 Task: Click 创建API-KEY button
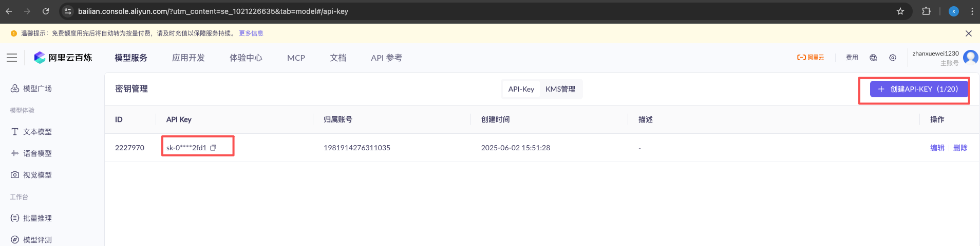coord(918,89)
